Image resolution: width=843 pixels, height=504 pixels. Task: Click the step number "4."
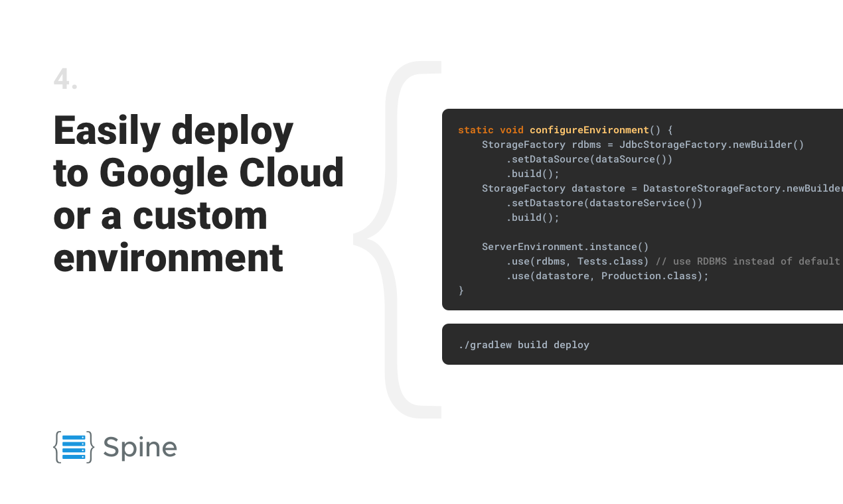pyautogui.click(x=65, y=80)
